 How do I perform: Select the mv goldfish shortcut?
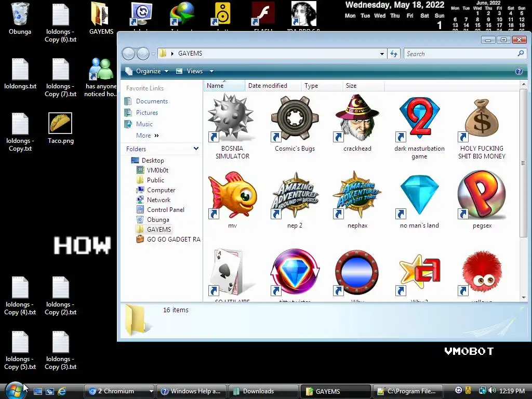(x=232, y=195)
